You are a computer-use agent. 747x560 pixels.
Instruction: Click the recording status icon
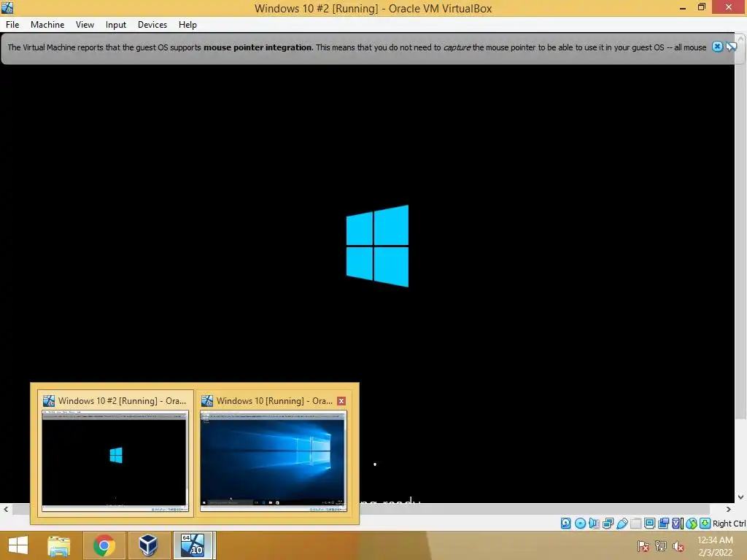tap(663, 524)
